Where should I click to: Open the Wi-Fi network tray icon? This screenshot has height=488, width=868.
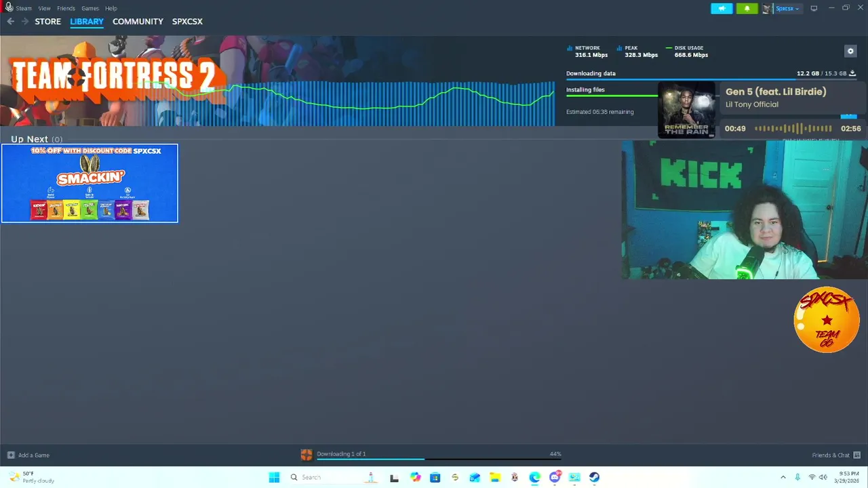pyautogui.click(x=812, y=477)
